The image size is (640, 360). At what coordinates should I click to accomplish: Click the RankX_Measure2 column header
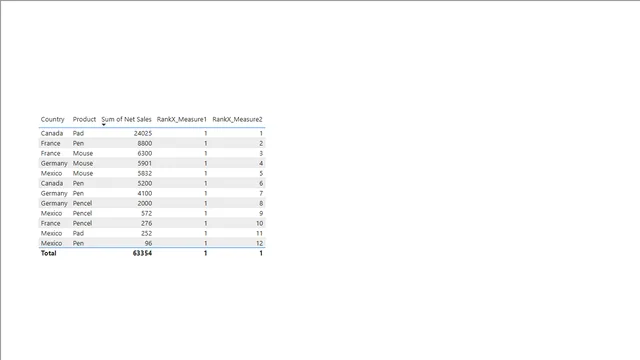(x=237, y=119)
